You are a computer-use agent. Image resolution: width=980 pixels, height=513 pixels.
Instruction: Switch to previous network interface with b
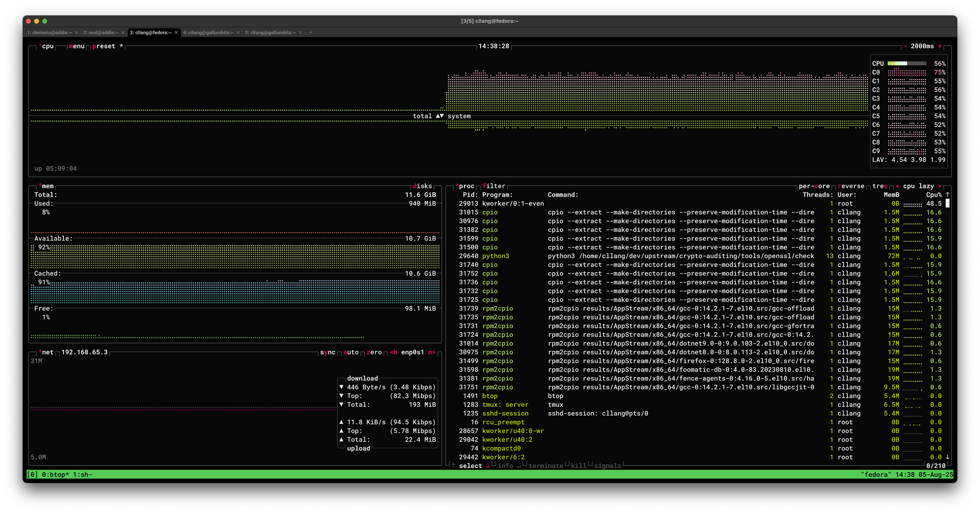pyautogui.click(x=393, y=352)
